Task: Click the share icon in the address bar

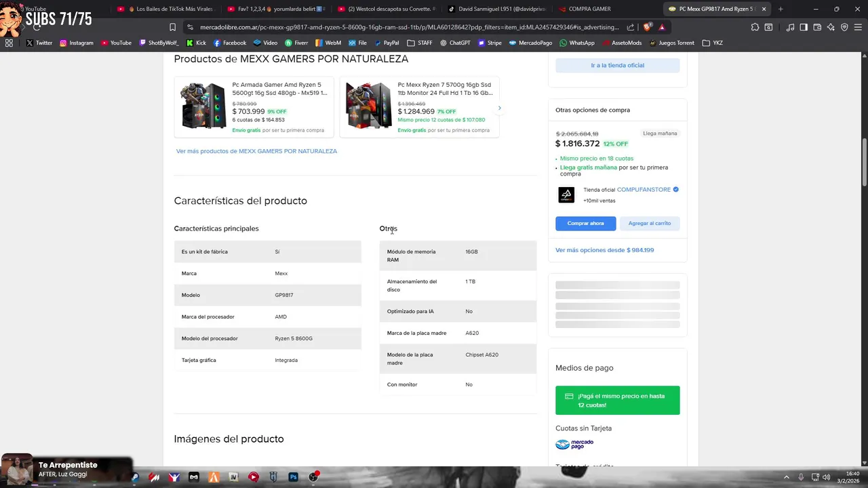Action: tap(631, 27)
